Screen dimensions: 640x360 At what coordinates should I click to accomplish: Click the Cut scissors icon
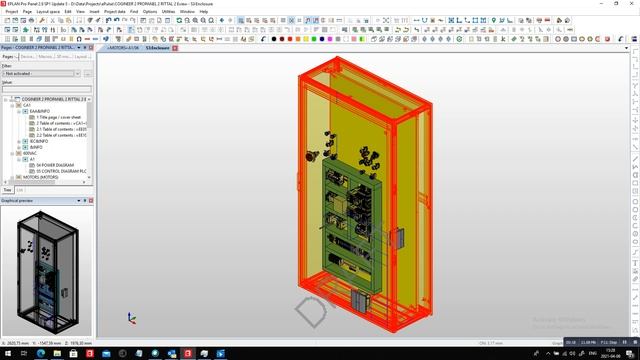pyautogui.click(x=53, y=20)
